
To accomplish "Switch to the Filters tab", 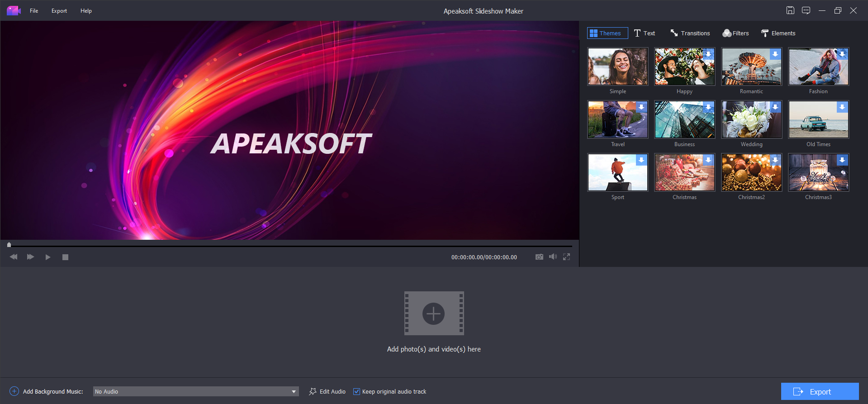I will point(735,33).
